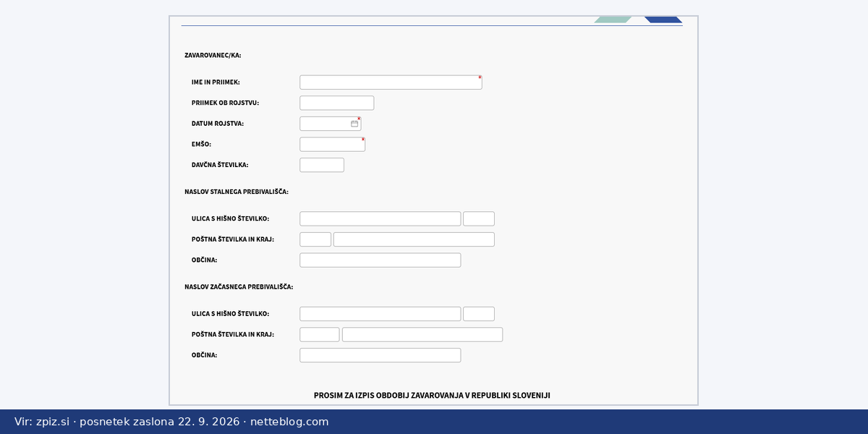Select postal code box under stalnega prebivališča
Viewport: 868px width, 434px height.
pyautogui.click(x=315, y=239)
